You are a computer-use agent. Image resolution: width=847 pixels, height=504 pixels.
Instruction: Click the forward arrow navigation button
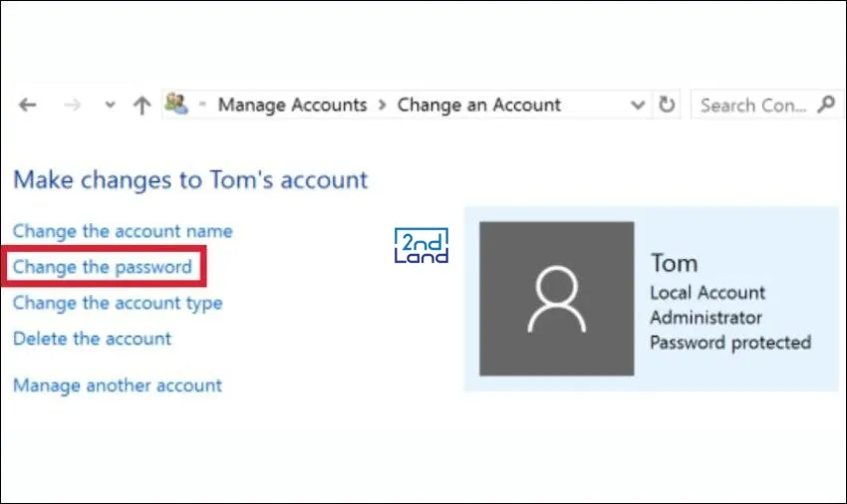72,105
